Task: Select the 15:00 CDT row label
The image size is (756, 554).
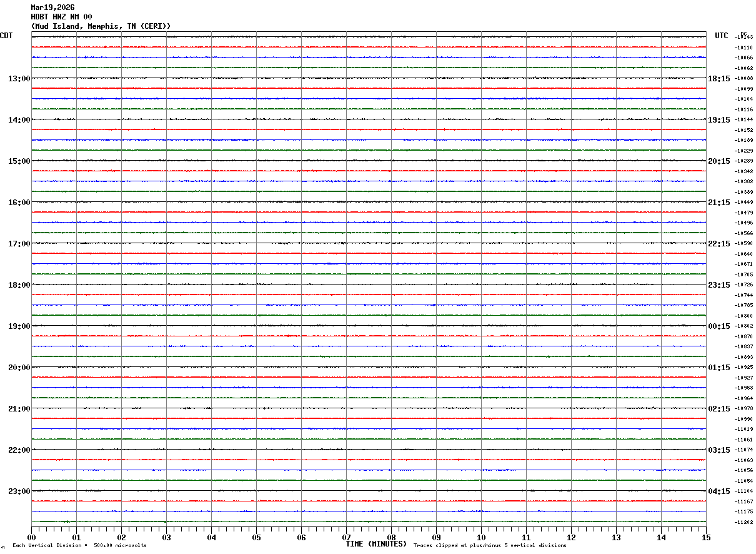Action: [19, 161]
